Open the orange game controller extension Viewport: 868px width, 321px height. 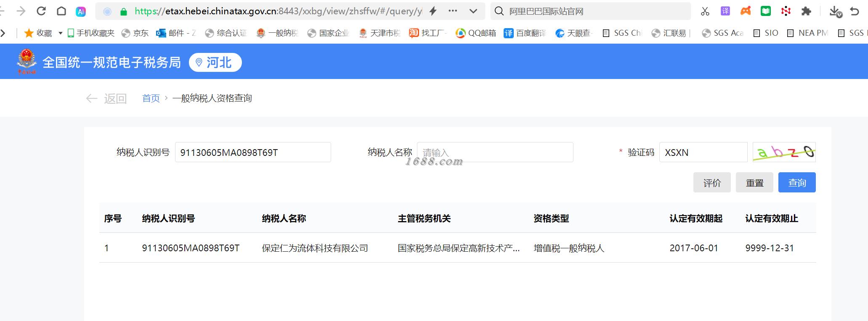[x=746, y=11]
